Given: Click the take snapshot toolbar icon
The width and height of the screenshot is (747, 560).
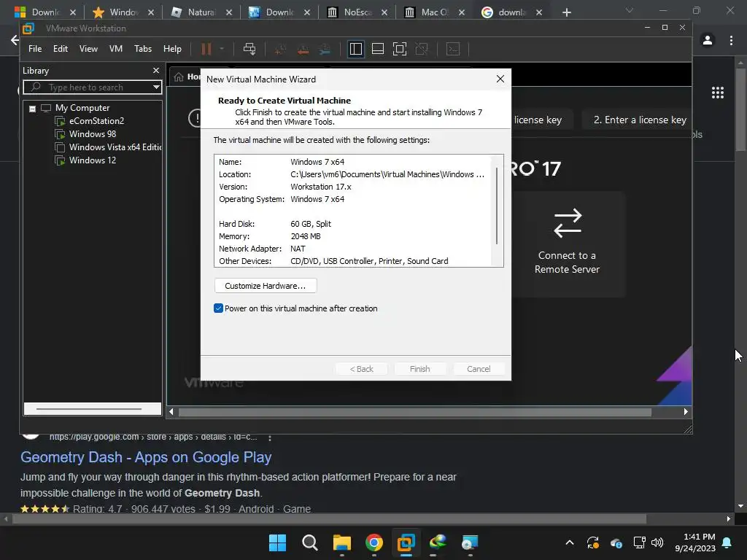Looking at the screenshot, I should point(280,49).
